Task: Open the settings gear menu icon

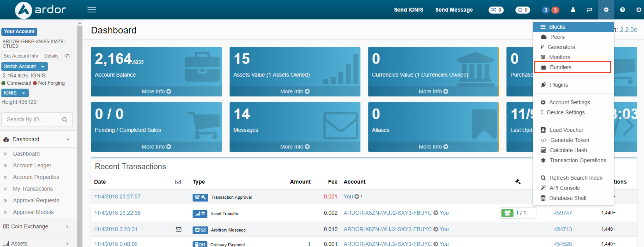Action: (606, 10)
